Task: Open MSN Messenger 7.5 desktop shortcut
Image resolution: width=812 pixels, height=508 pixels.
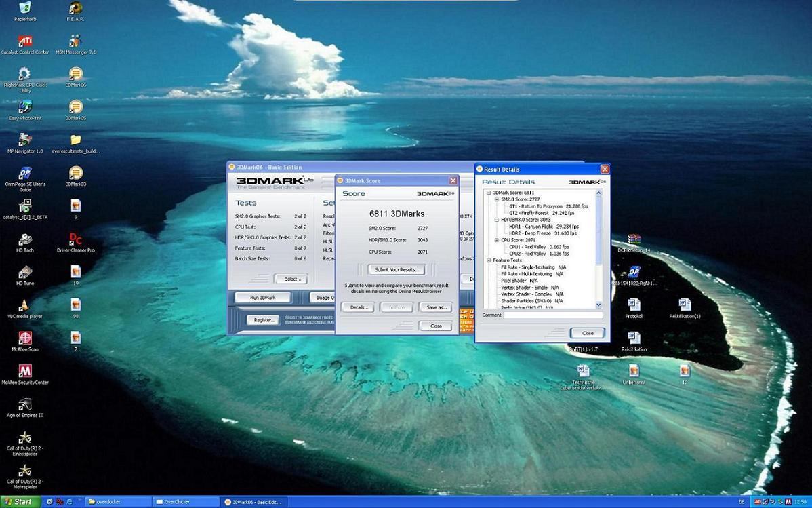Action: tap(76, 44)
